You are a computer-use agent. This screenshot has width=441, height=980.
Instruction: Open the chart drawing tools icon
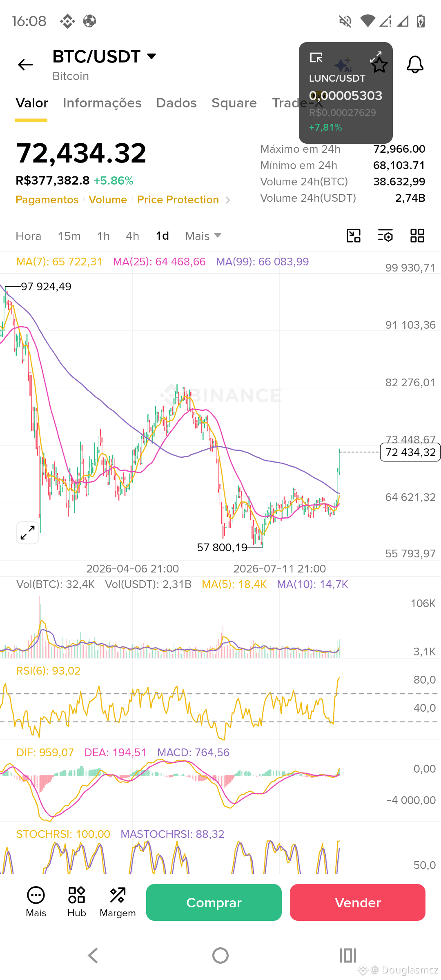354,236
